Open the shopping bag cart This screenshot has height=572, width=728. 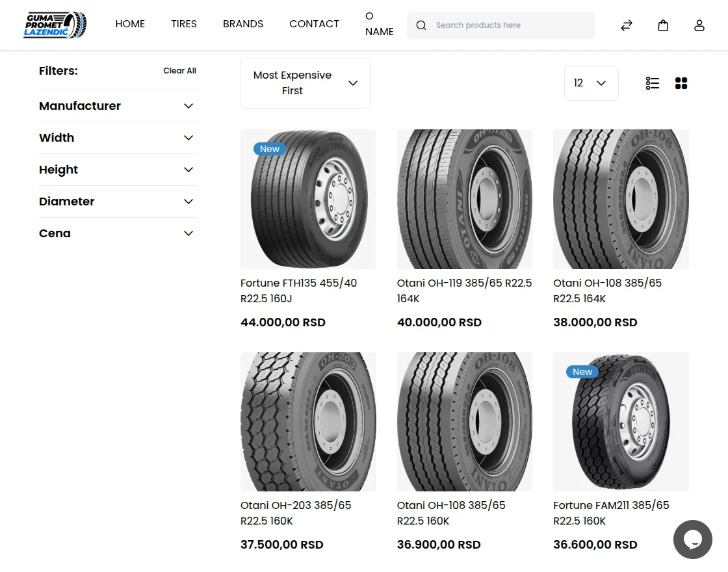663,25
